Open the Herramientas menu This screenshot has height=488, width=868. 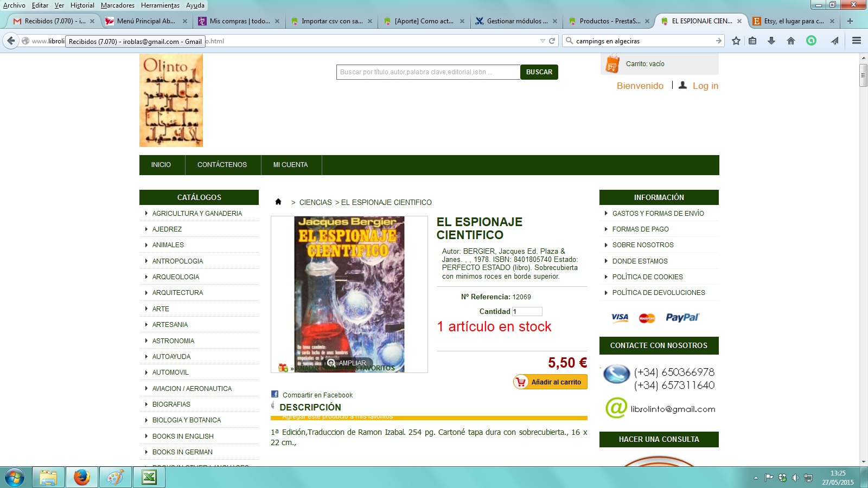pyautogui.click(x=160, y=5)
